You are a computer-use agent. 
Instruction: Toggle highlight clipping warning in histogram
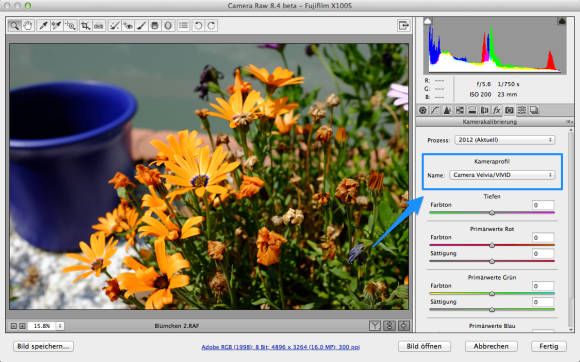tap(562, 21)
